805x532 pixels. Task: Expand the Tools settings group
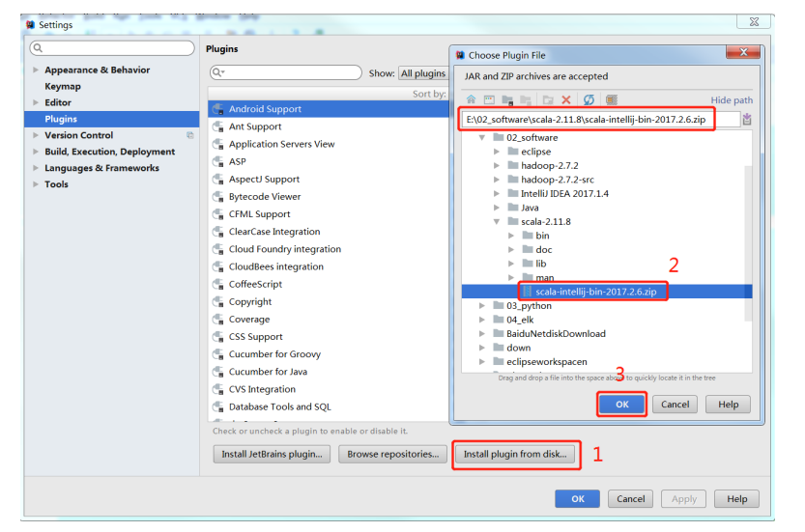pos(36,184)
